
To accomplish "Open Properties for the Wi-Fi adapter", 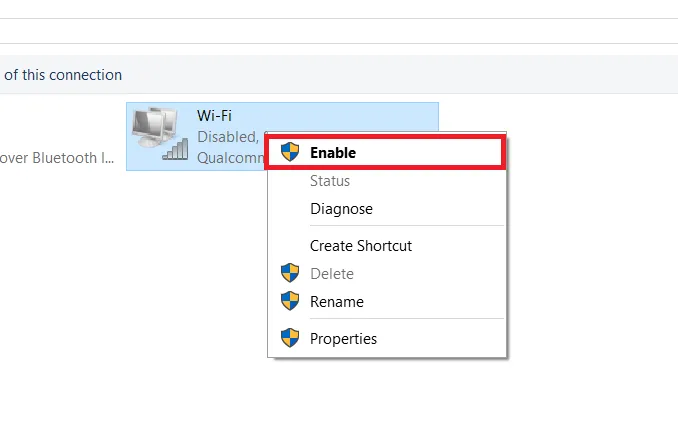I will (343, 338).
